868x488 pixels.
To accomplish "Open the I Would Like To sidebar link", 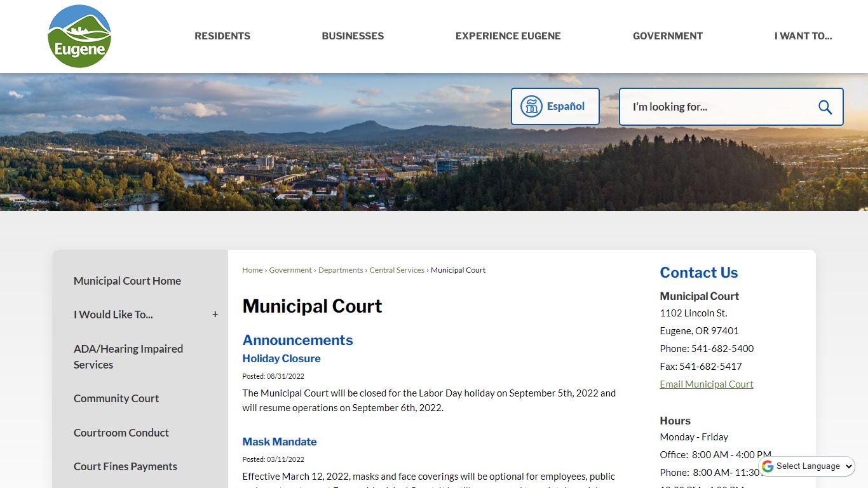I will [113, 315].
